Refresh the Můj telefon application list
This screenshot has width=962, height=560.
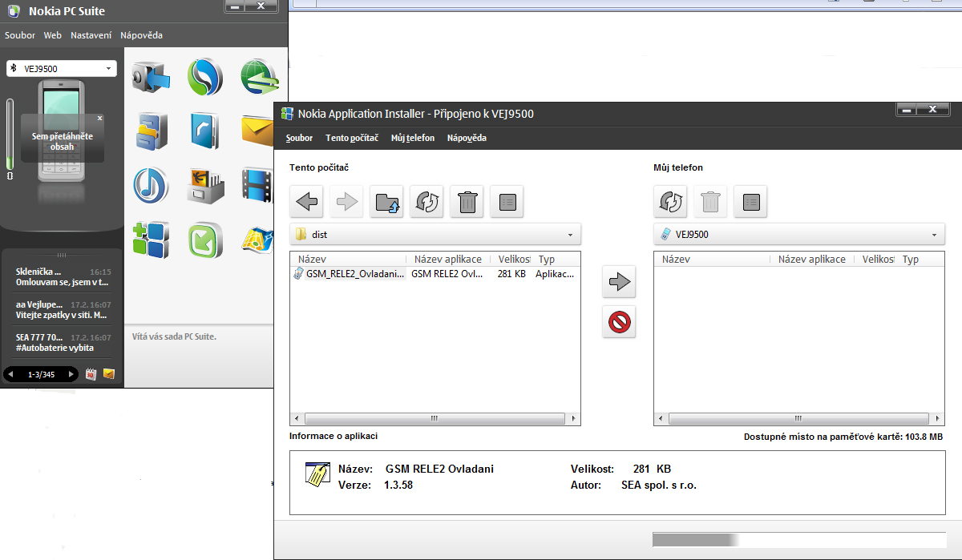point(671,202)
